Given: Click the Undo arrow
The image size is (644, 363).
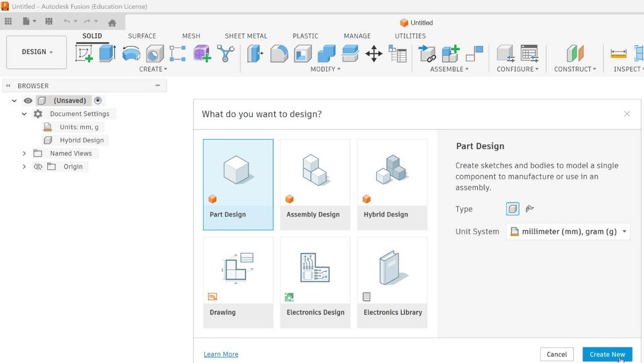Looking at the screenshot, I should 67,21.
